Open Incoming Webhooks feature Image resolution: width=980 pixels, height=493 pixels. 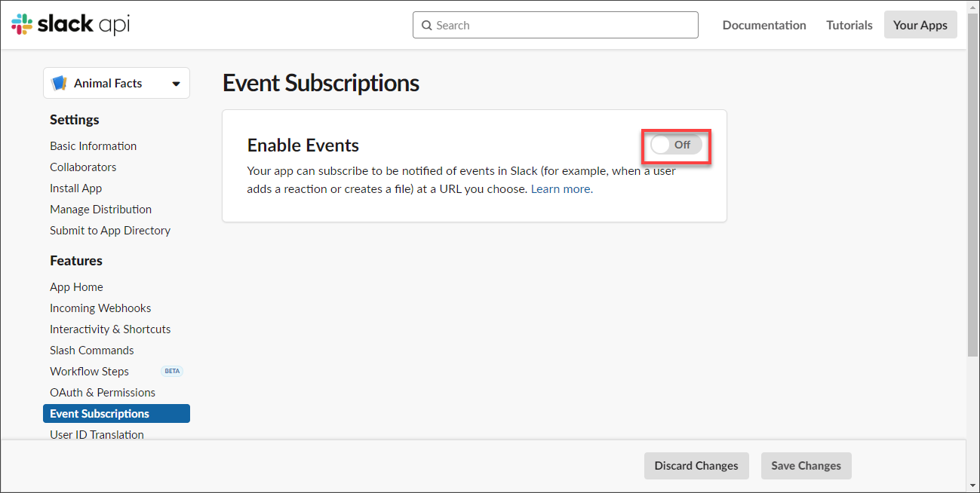tap(100, 308)
